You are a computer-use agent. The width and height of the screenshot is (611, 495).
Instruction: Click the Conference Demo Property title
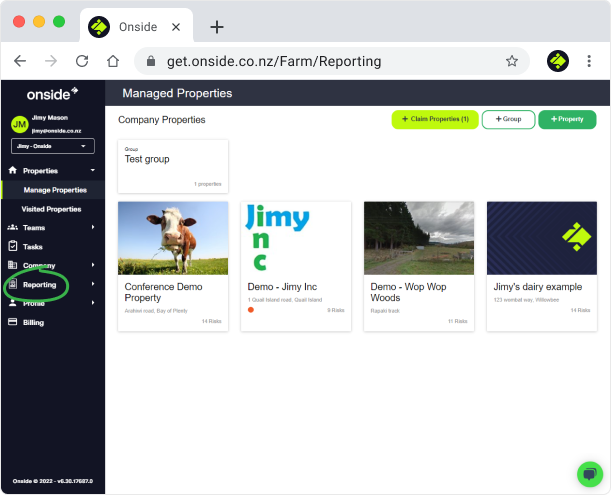163,292
